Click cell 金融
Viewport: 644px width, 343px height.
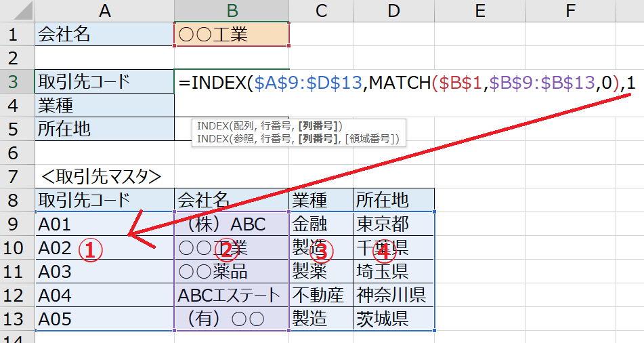(321, 224)
